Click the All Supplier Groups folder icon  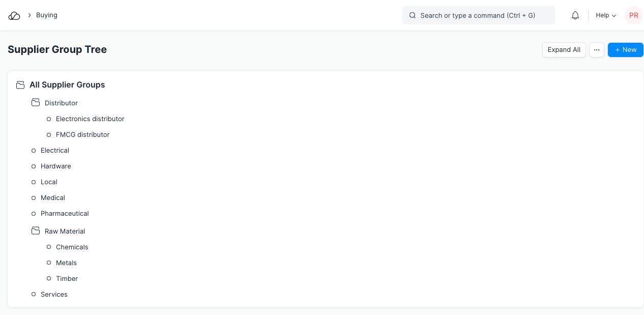point(20,85)
